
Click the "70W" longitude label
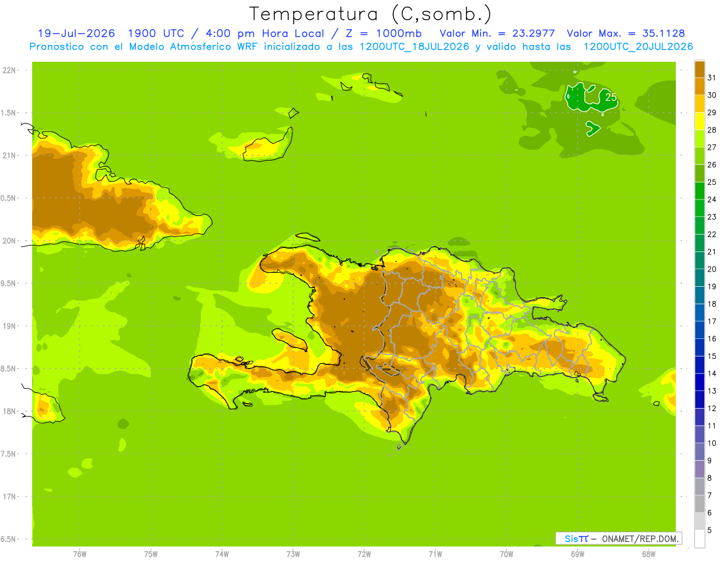507,554
